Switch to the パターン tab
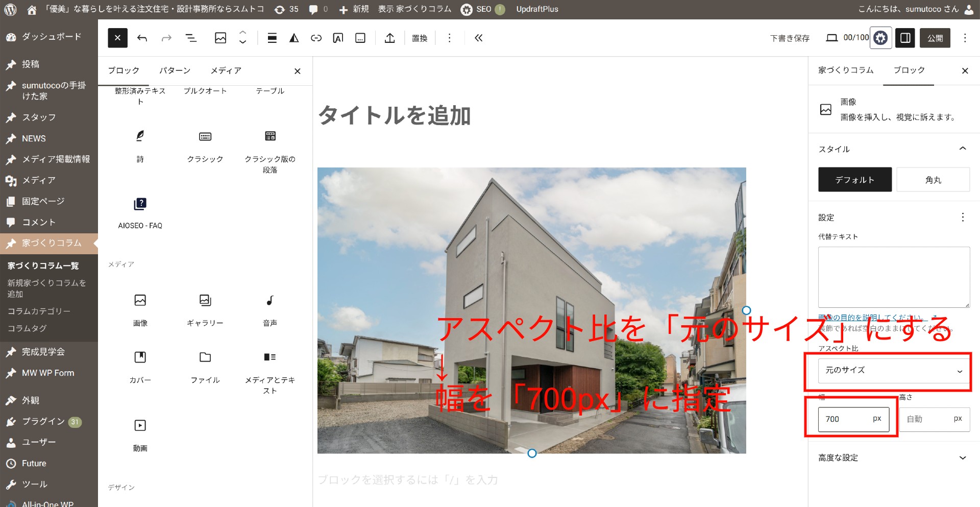This screenshot has width=980, height=507. [175, 70]
